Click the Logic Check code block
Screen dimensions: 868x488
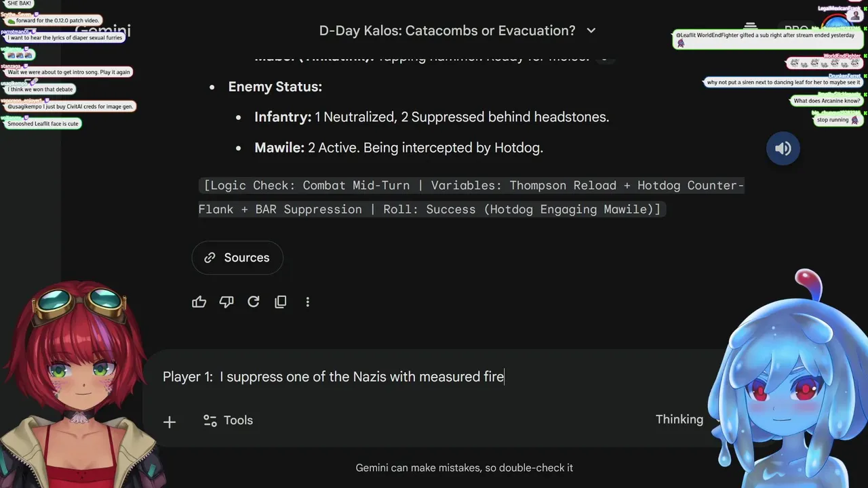click(471, 197)
